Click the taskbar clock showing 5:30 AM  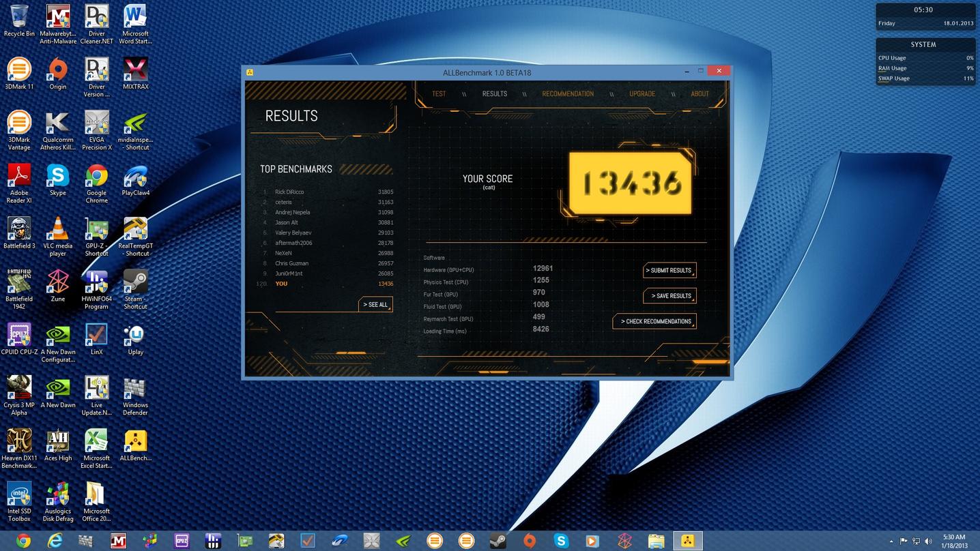954,541
